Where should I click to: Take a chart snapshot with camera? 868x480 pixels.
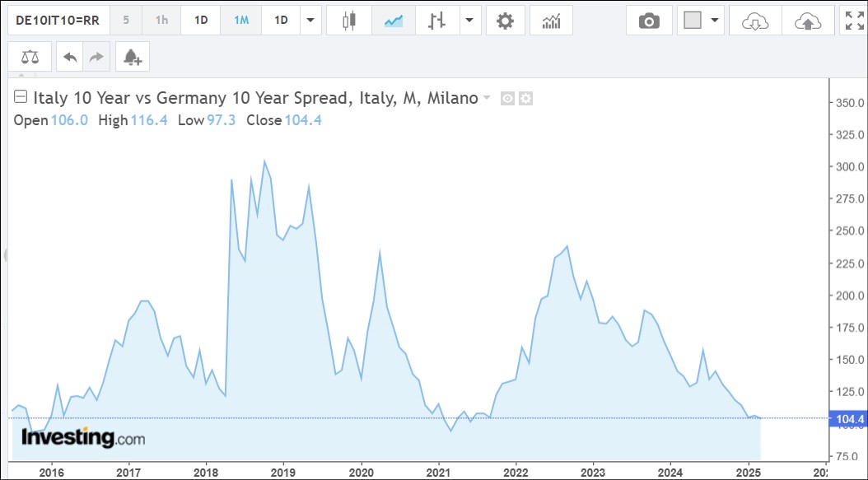click(x=649, y=21)
